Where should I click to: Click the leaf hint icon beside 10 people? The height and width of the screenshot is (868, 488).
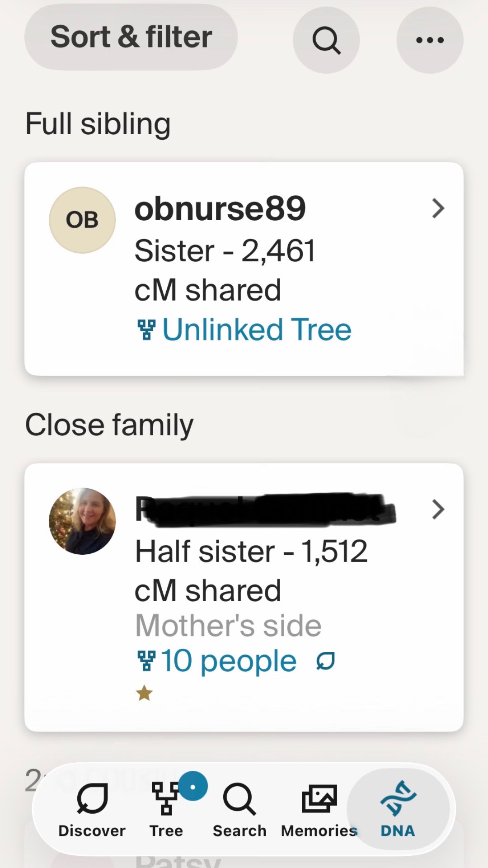(325, 661)
